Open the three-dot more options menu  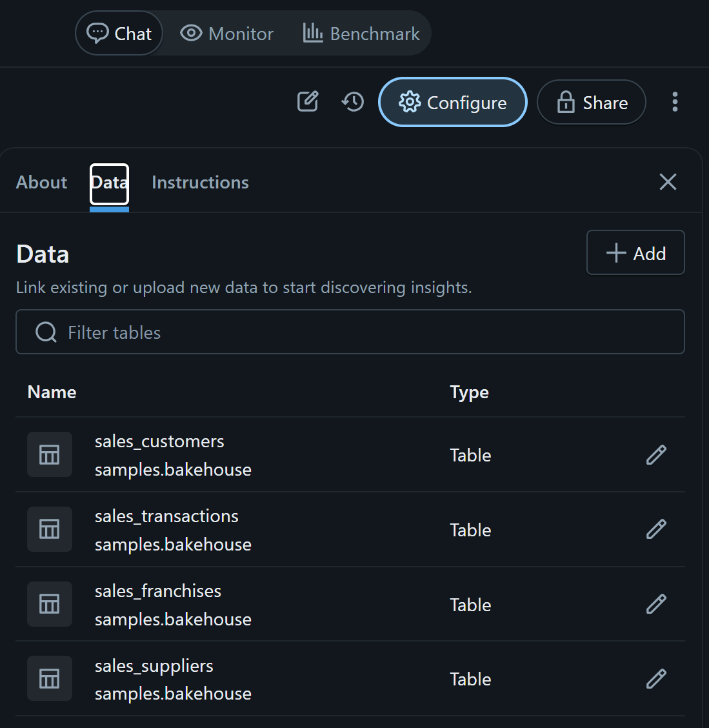coord(675,102)
